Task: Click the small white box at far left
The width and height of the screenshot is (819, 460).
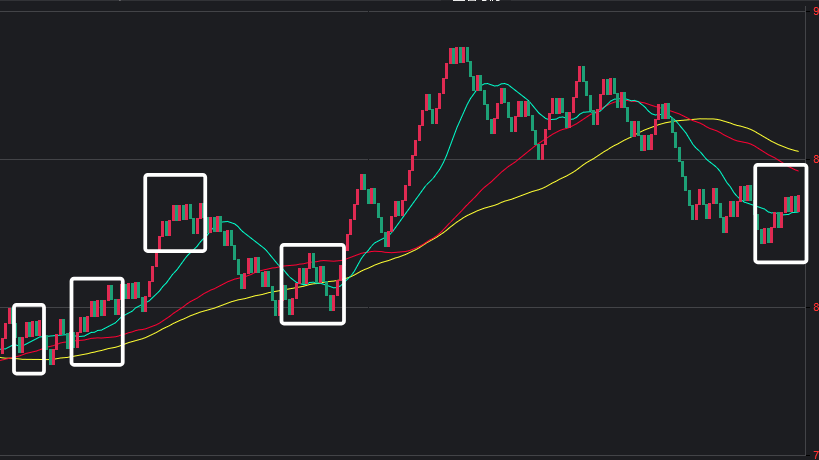Action: [29, 339]
